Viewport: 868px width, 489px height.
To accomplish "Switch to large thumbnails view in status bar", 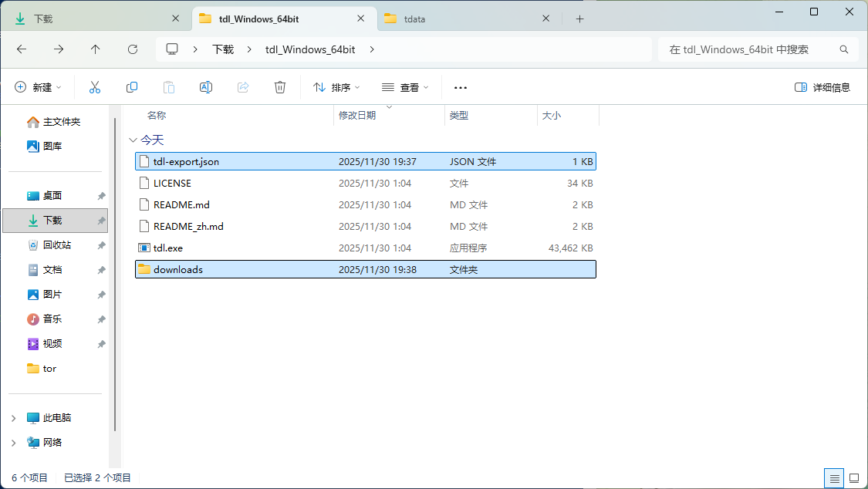I will click(853, 478).
